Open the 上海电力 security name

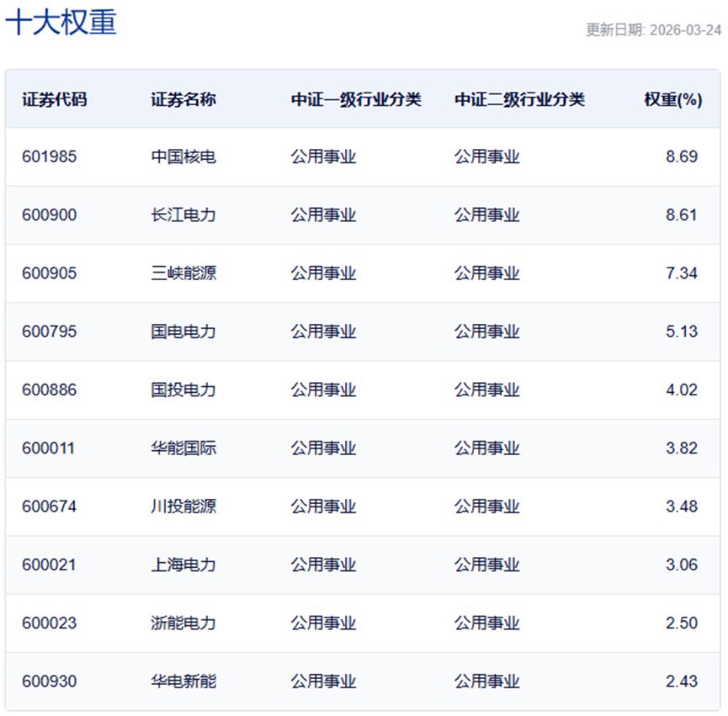(x=183, y=565)
